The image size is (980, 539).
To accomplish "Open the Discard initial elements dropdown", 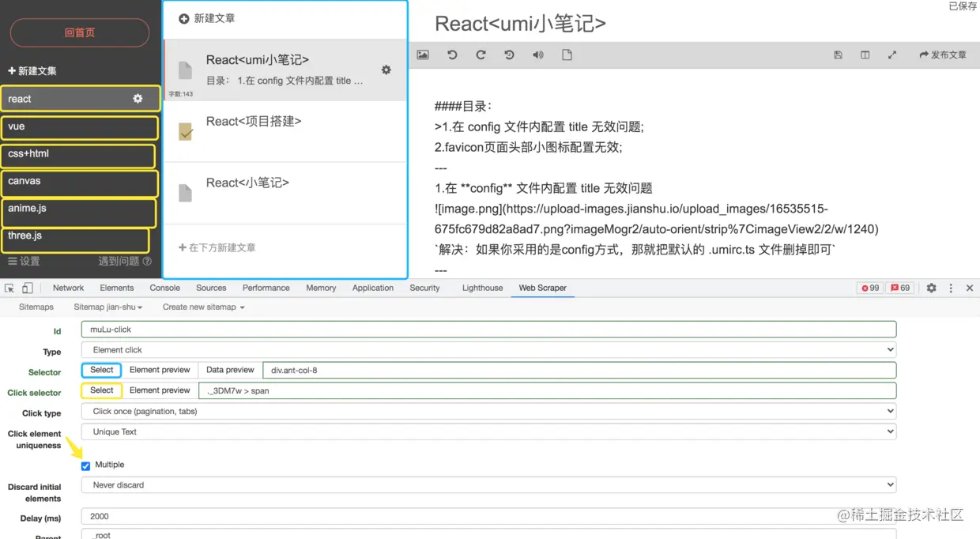I will (488, 484).
